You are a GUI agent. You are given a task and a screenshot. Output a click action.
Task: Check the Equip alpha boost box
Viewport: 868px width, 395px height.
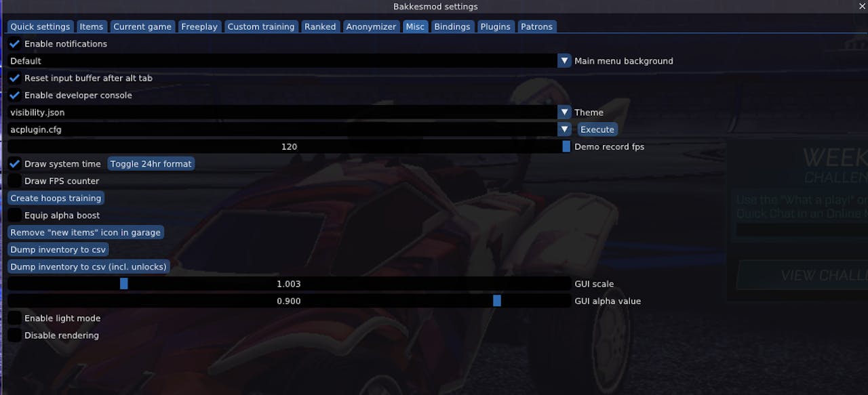point(15,215)
